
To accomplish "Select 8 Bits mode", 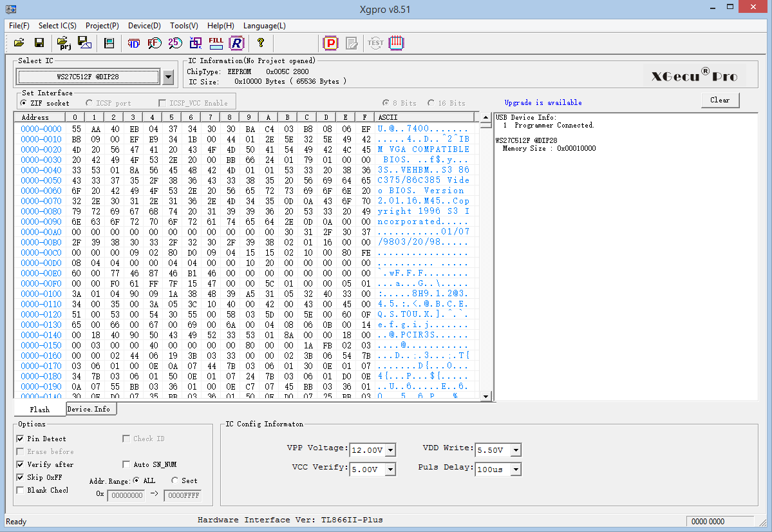I will 399,103.
